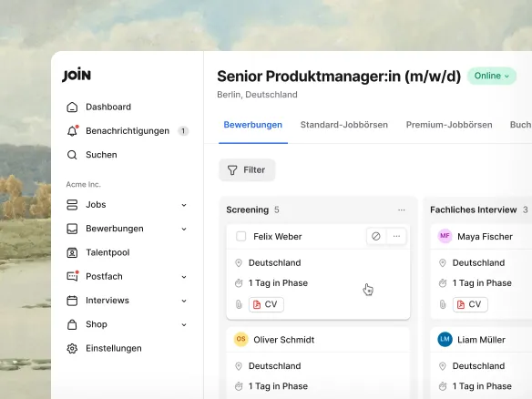Click Oliver Schmidt's OS avatar

(240, 339)
